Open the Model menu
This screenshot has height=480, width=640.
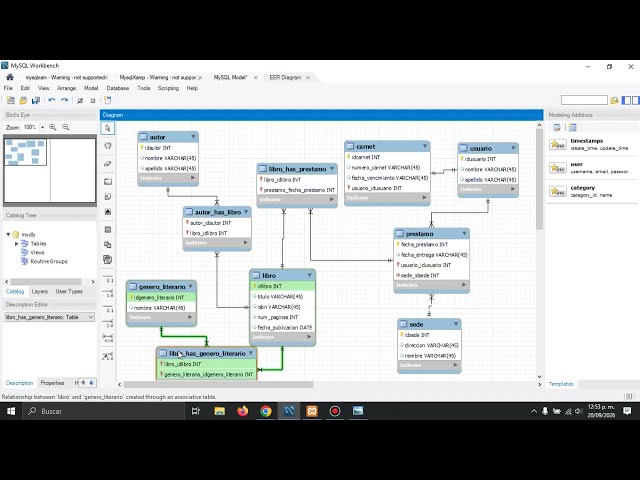coord(91,88)
